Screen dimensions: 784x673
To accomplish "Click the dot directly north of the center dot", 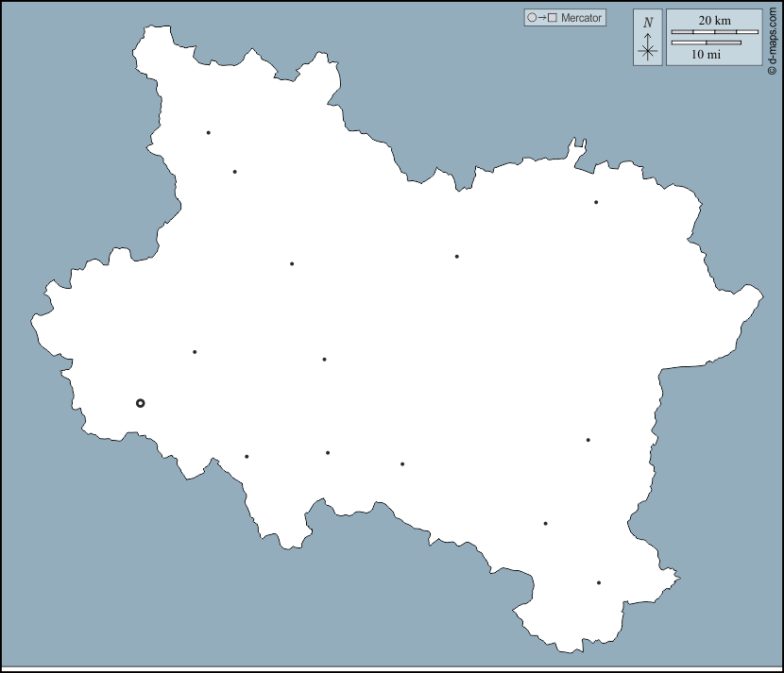I will [x=292, y=264].
